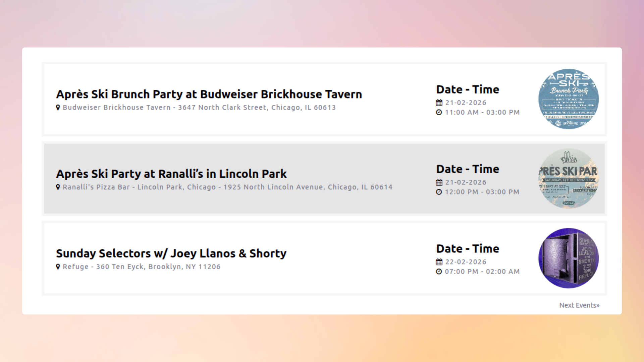Click the Date - Time heading on the first event
The image size is (644, 362).
468,89
